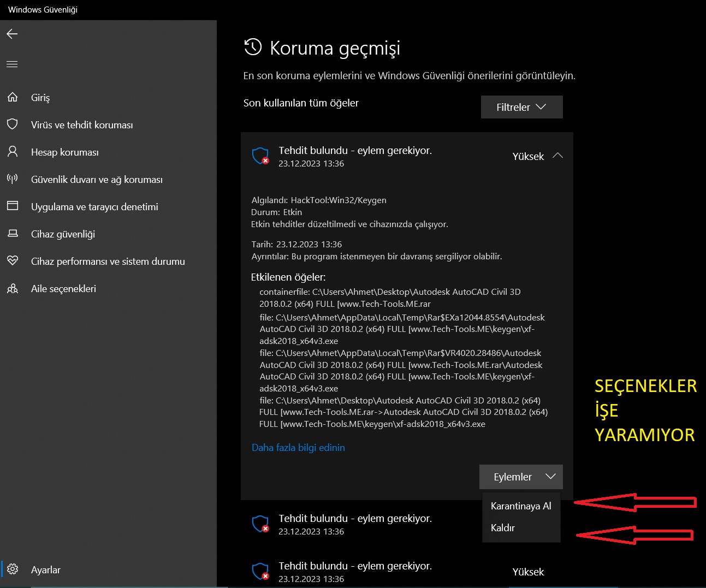This screenshot has width=706, height=588.
Task: Open the Eylemler actions dropdown
Action: (x=521, y=477)
